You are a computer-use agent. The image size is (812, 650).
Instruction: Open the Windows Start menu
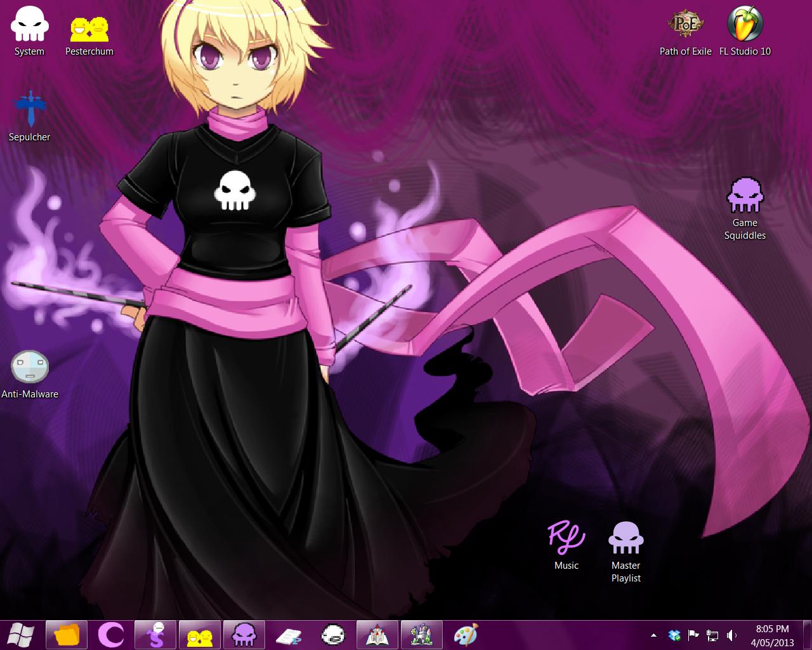(21, 634)
